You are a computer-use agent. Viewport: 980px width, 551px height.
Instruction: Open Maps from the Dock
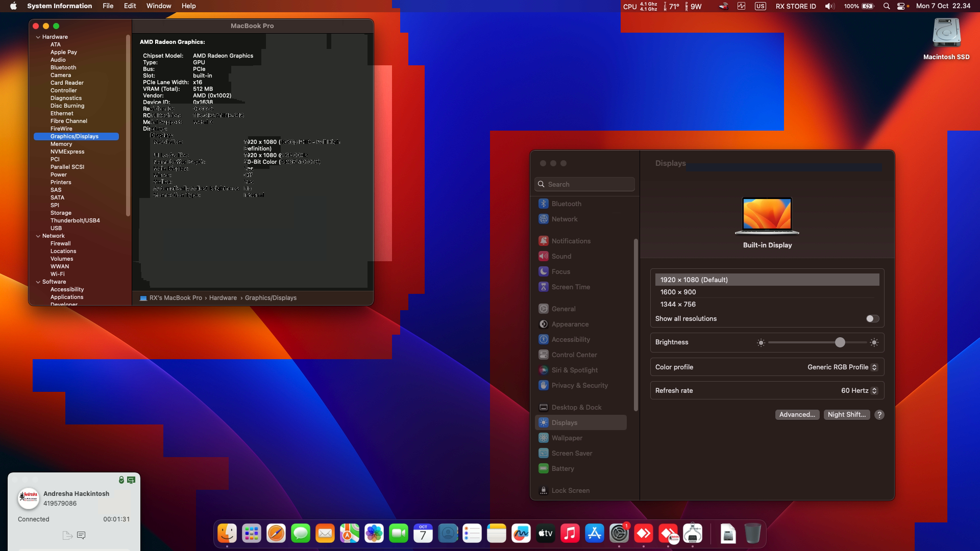pyautogui.click(x=350, y=534)
